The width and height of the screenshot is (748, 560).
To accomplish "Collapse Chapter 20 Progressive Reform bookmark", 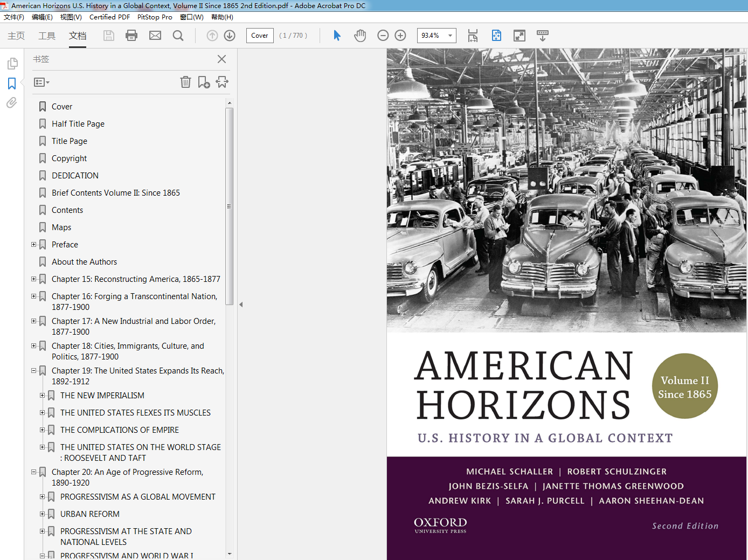I will point(34,472).
